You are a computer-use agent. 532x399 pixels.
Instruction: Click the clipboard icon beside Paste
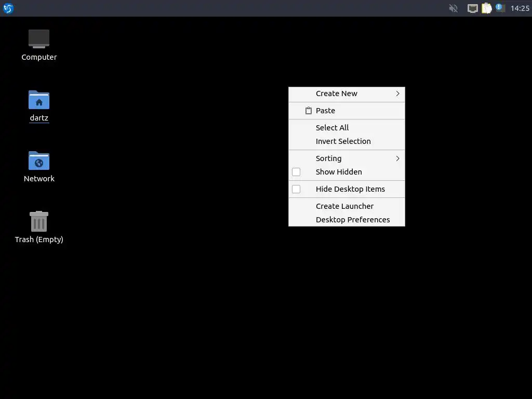tap(309, 111)
